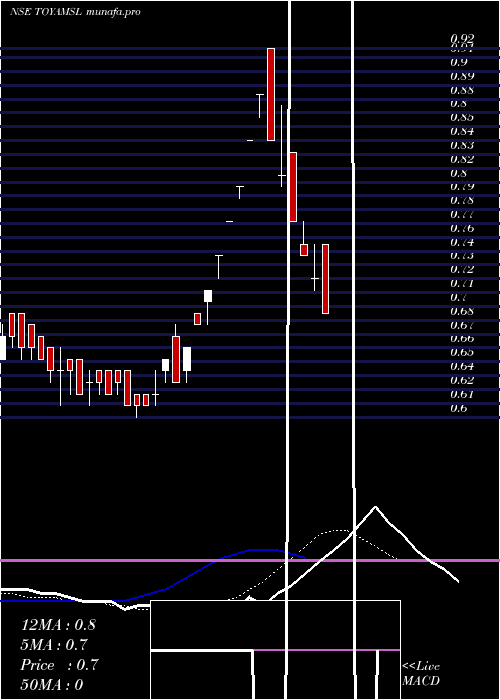Select the 'Price : 0.7' legend text
This screenshot has height=700, width=500.
(x=59, y=665)
